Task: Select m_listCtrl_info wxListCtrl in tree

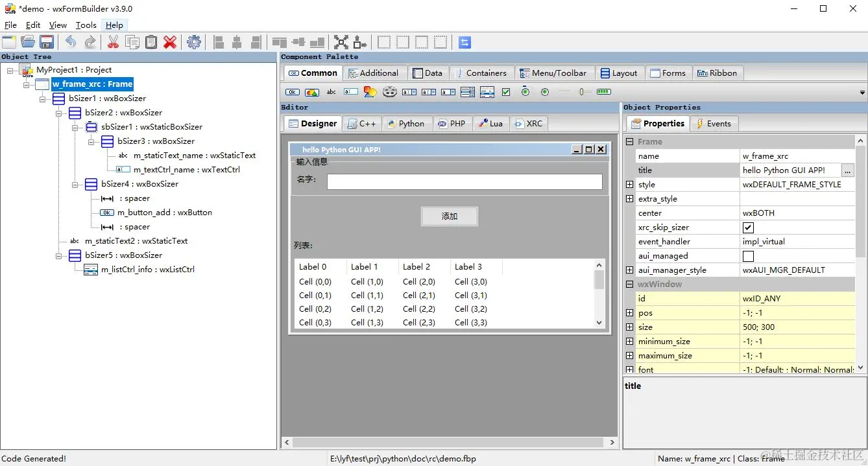Action: click(147, 270)
